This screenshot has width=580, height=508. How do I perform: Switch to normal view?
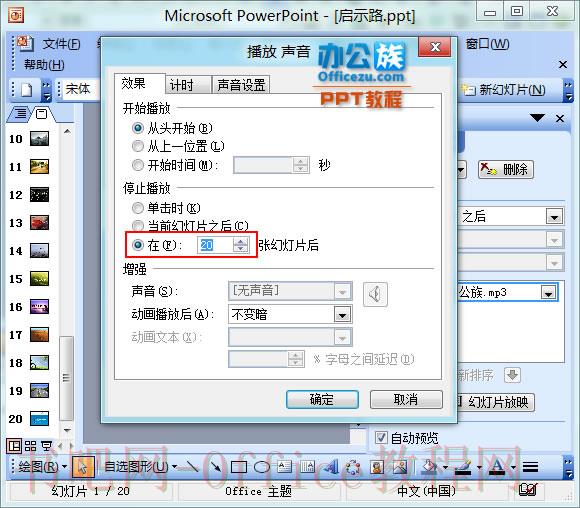click(x=14, y=446)
